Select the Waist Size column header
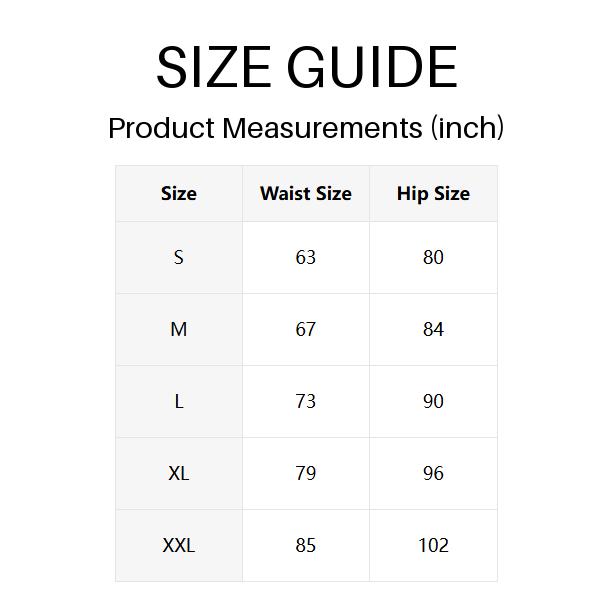The width and height of the screenshot is (612, 612). (x=306, y=194)
